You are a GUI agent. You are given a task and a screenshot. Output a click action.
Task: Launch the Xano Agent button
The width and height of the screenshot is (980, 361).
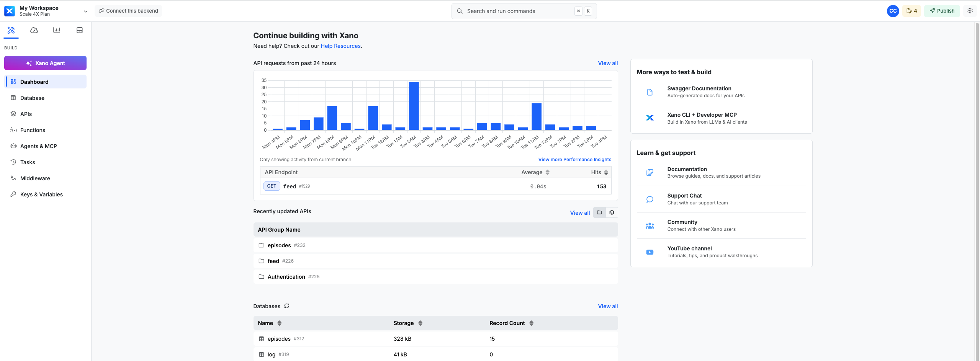tap(46, 63)
